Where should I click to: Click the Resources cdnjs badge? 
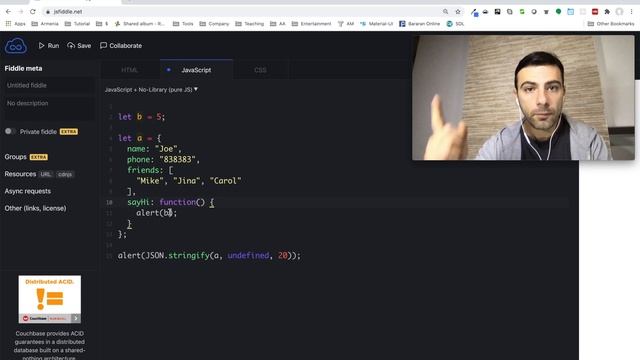pyautogui.click(x=65, y=174)
